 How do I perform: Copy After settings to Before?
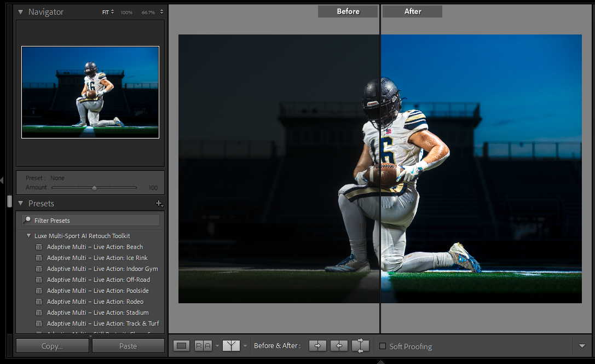point(339,346)
